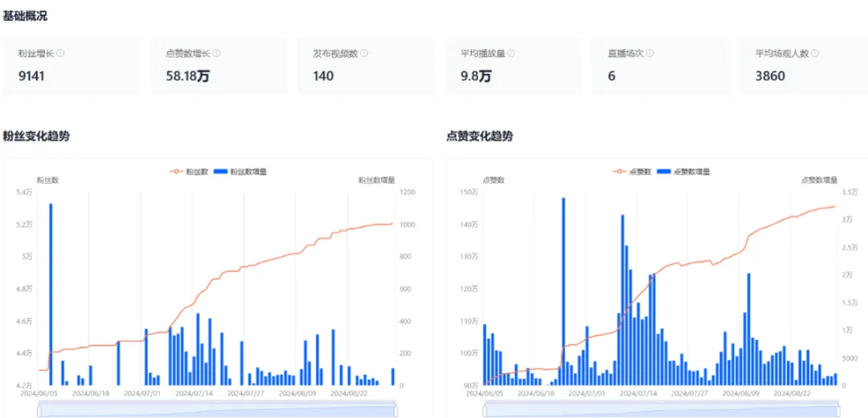The height and width of the screenshot is (418, 868).
Task: Click the 粉丝增长 stat card label
Action: pos(36,54)
